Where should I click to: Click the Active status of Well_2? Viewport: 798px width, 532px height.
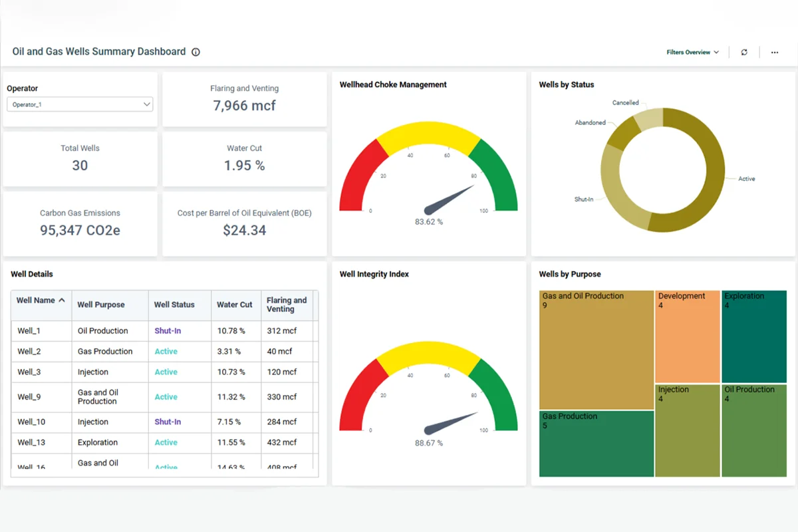[x=166, y=351]
